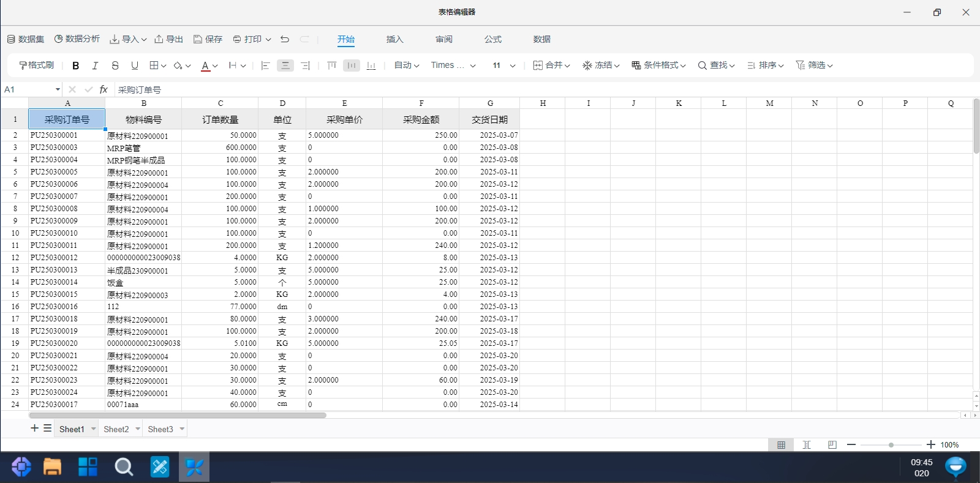This screenshot has height=483, width=980.
Task: Switch to the 公式 tab
Action: pos(493,39)
